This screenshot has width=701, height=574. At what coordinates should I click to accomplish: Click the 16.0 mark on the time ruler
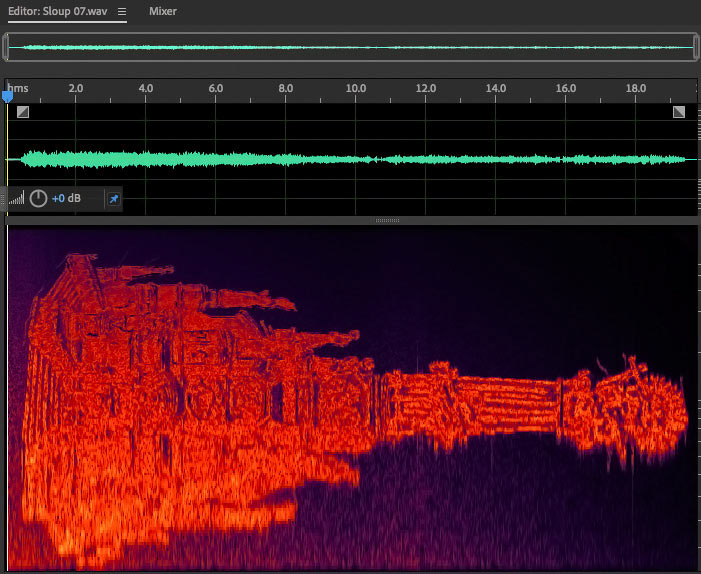566,88
